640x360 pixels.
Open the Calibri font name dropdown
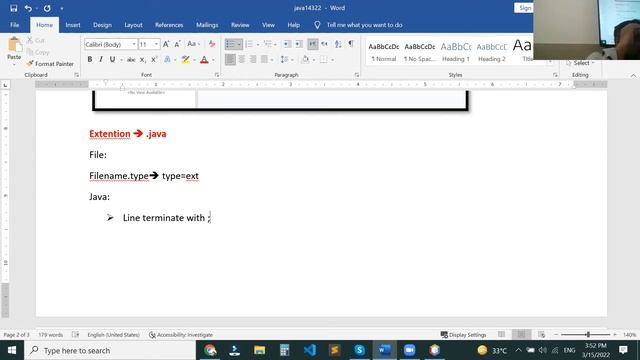click(x=133, y=44)
